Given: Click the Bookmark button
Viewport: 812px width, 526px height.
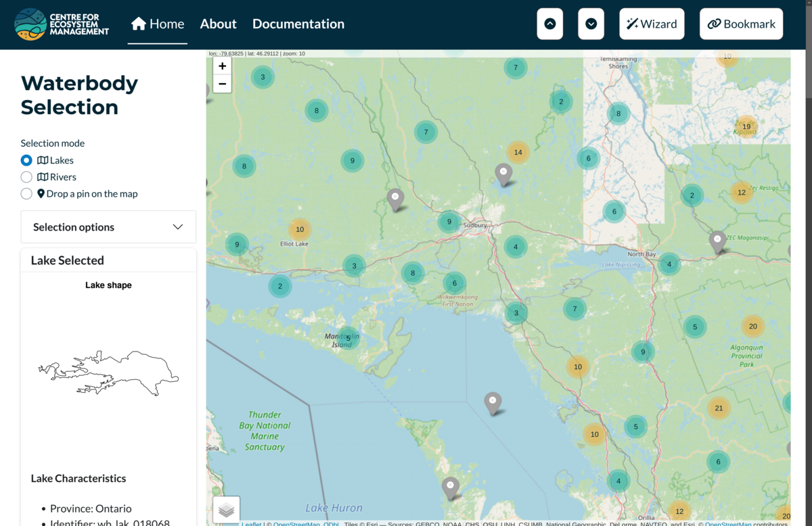Looking at the screenshot, I should coord(741,24).
